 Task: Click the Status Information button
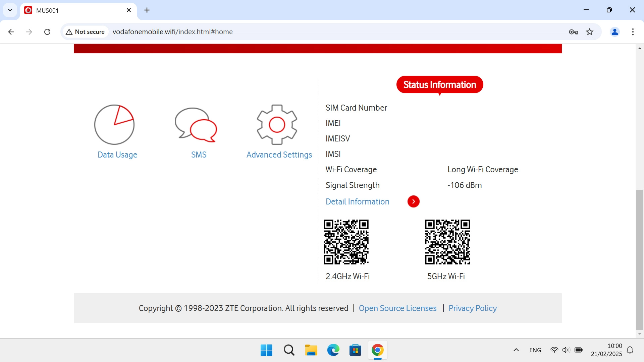(440, 84)
